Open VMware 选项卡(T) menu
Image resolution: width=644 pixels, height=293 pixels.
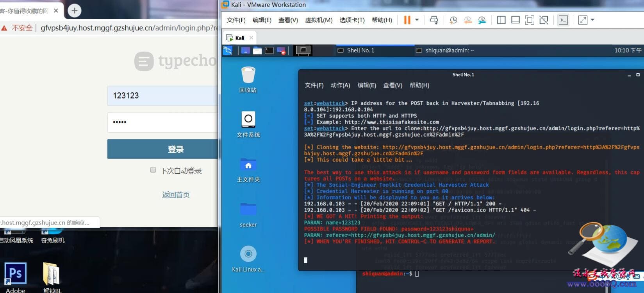click(352, 20)
